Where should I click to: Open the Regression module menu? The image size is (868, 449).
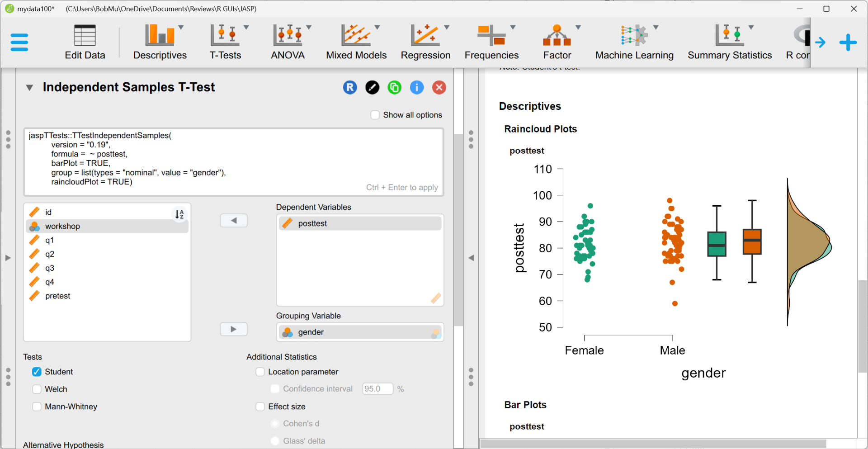click(425, 43)
